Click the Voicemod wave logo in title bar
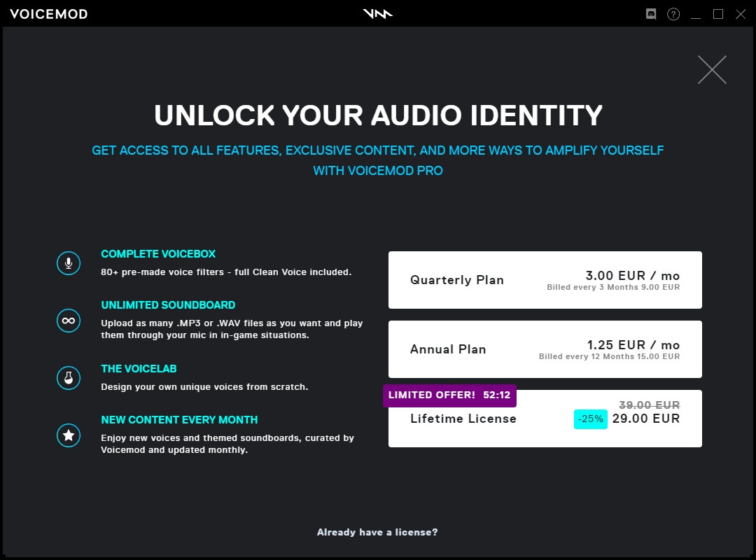The width and height of the screenshot is (756, 560). coord(377,14)
